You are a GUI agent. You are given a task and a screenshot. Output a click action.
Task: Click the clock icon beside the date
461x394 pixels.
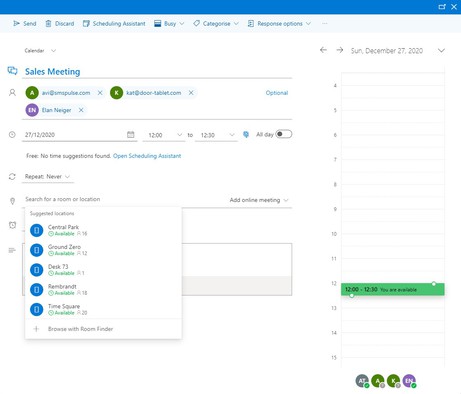12,135
